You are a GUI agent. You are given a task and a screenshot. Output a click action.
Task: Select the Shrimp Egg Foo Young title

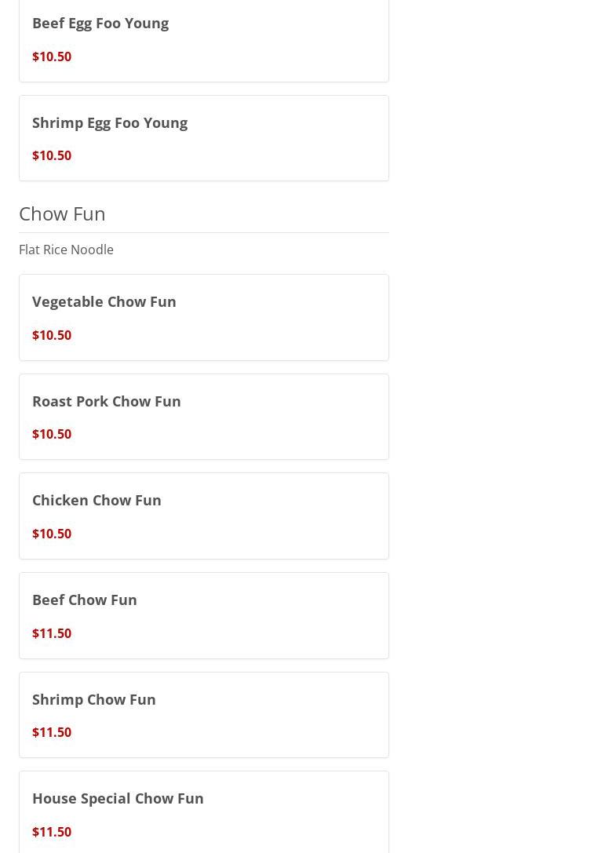[x=110, y=122]
